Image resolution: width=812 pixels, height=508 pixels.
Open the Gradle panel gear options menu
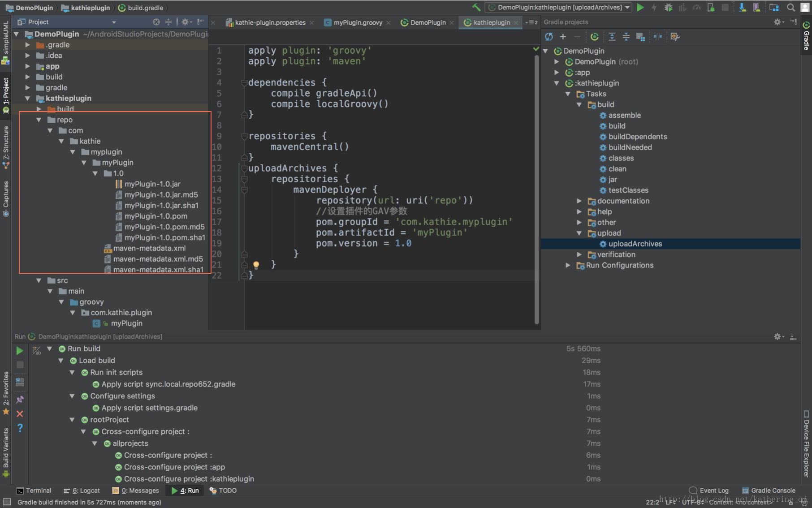click(778, 22)
